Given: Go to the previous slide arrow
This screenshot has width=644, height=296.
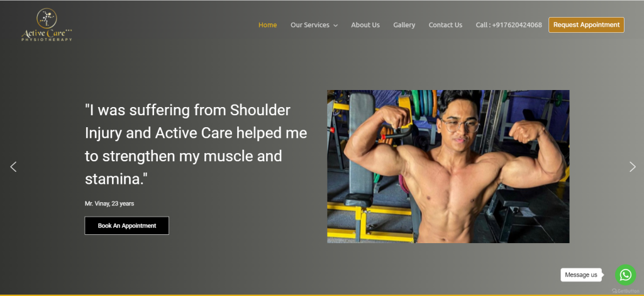Looking at the screenshot, I should click(14, 166).
